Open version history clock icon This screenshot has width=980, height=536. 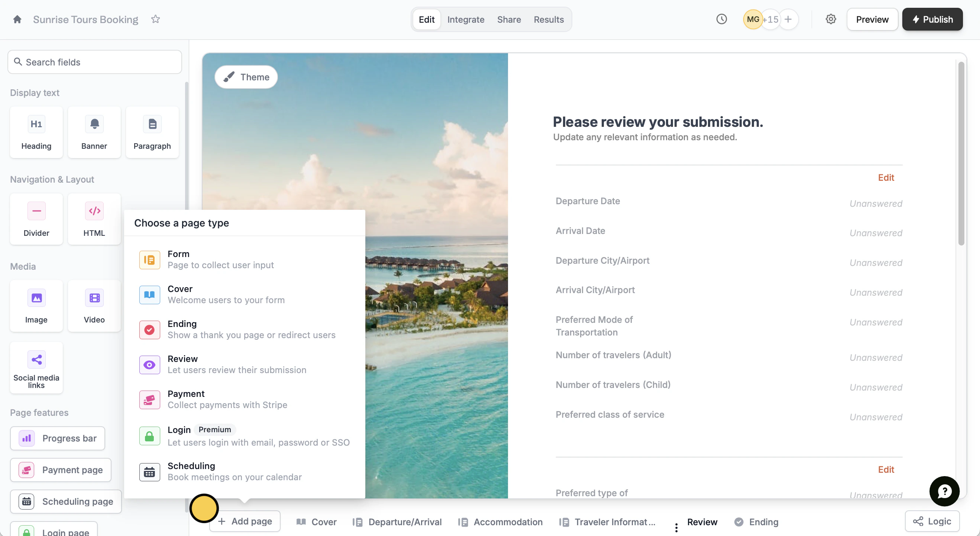(721, 19)
